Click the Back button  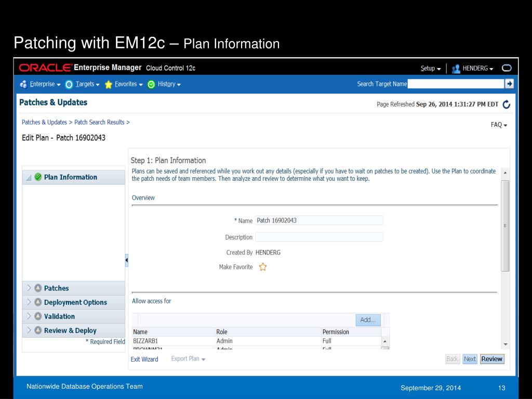[x=452, y=359]
